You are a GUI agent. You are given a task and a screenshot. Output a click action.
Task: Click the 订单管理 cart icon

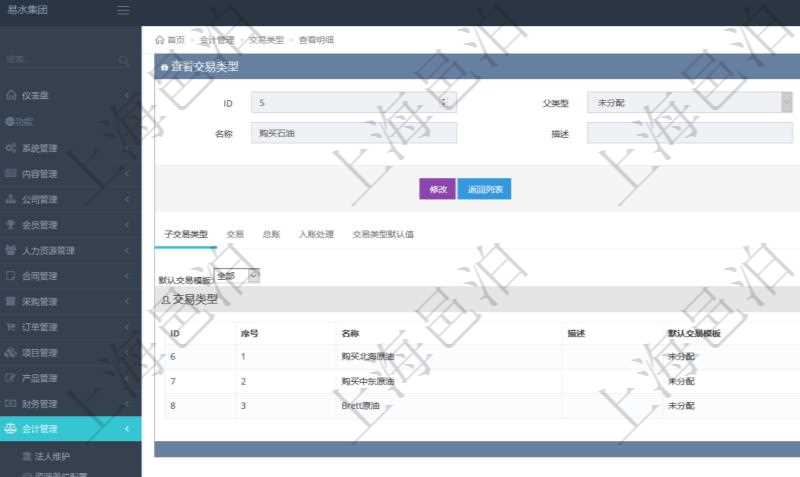click(x=11, y=327)
